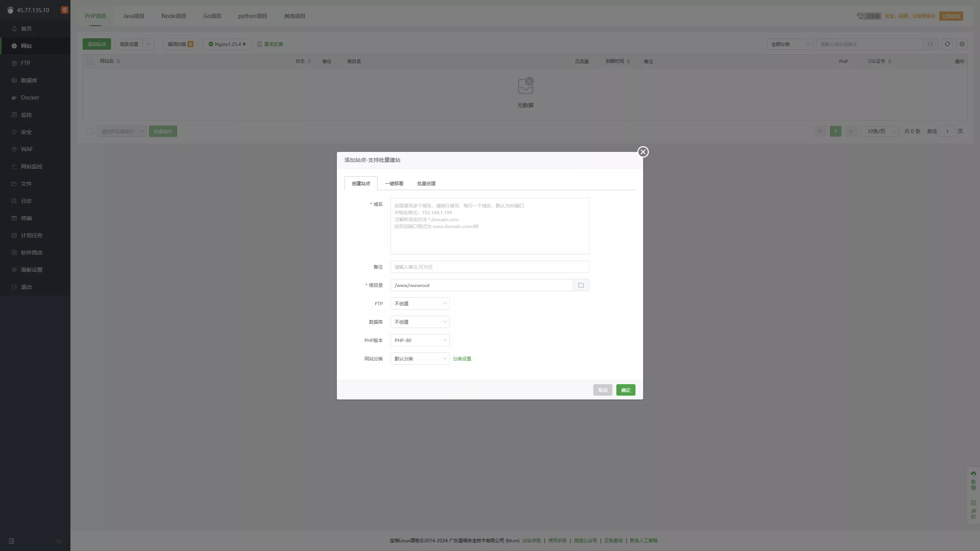
Task: Open the Docker section in the sidebar
Action: pos(30,97)
